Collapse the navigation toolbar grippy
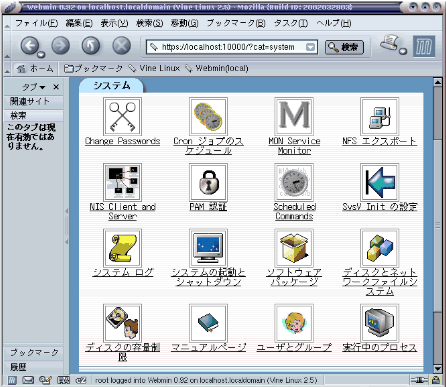The image size is (446, 387). point(8,45)
